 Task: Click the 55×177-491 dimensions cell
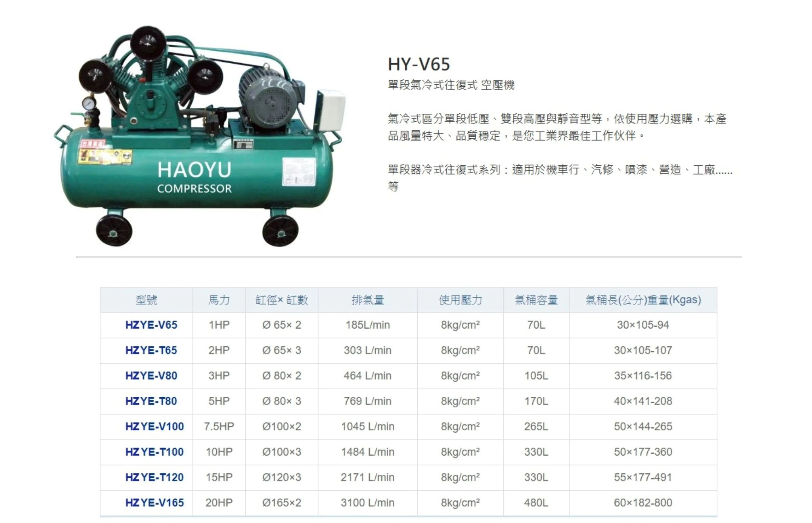click(x=643, y=477)
